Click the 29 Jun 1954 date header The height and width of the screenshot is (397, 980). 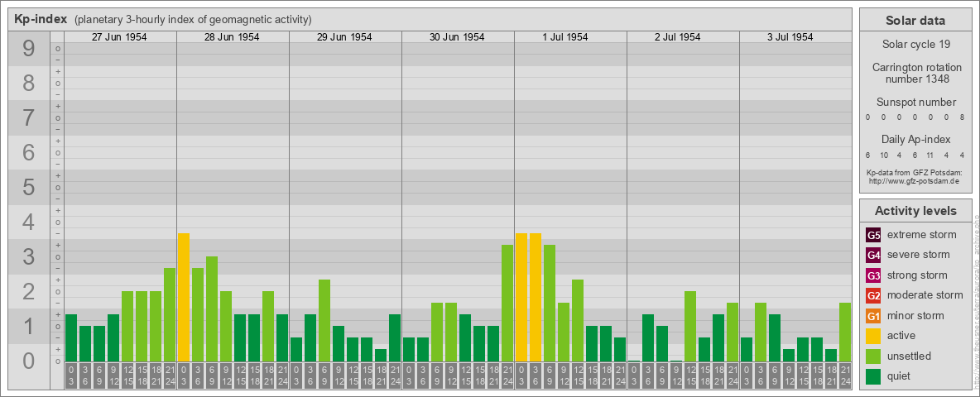[x=344, y=37]
